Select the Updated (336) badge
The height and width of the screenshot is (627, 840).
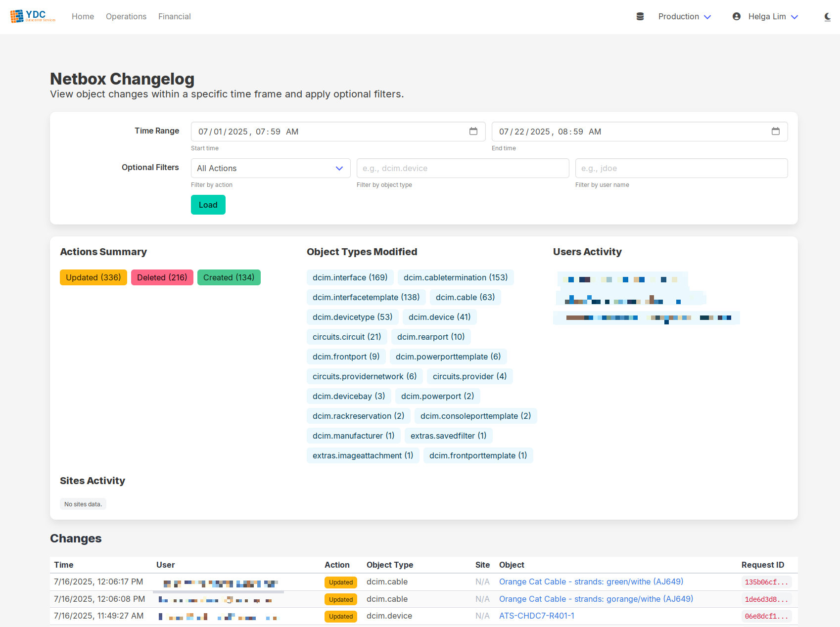[x=93, y=277]
